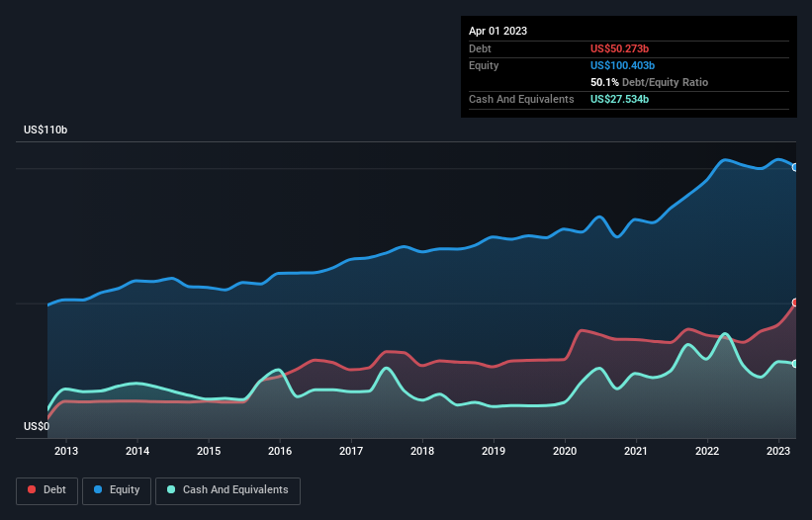Click the 2018 x-axis label
Image resolution: width=812 pixels, height=520 pixels.
click(x=422, y=451)
